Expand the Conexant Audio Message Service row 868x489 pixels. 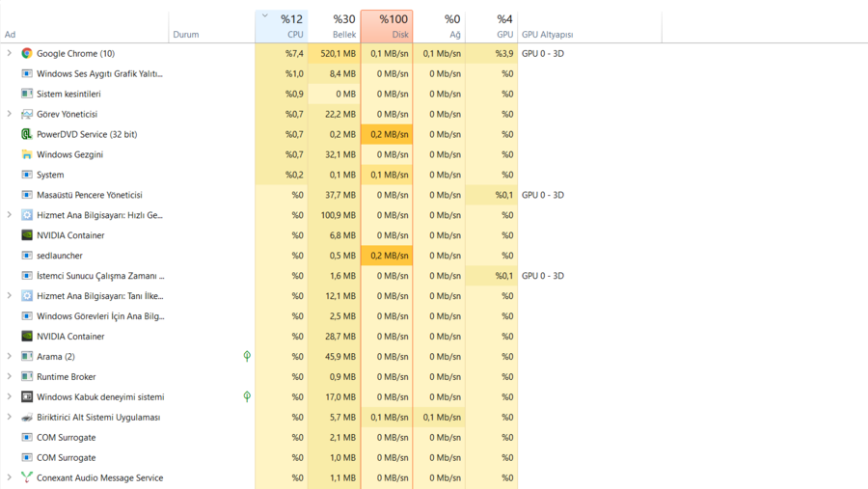[9, 477]
